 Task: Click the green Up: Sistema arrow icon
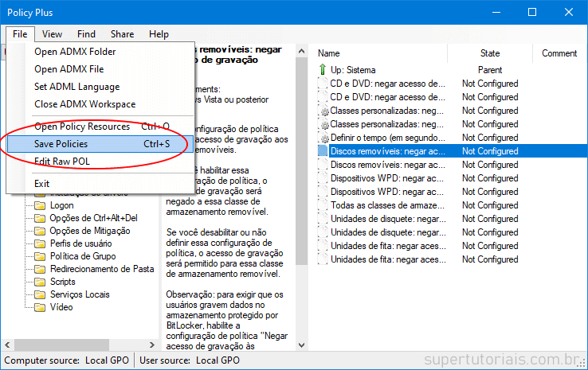click(x=323, y=70)
